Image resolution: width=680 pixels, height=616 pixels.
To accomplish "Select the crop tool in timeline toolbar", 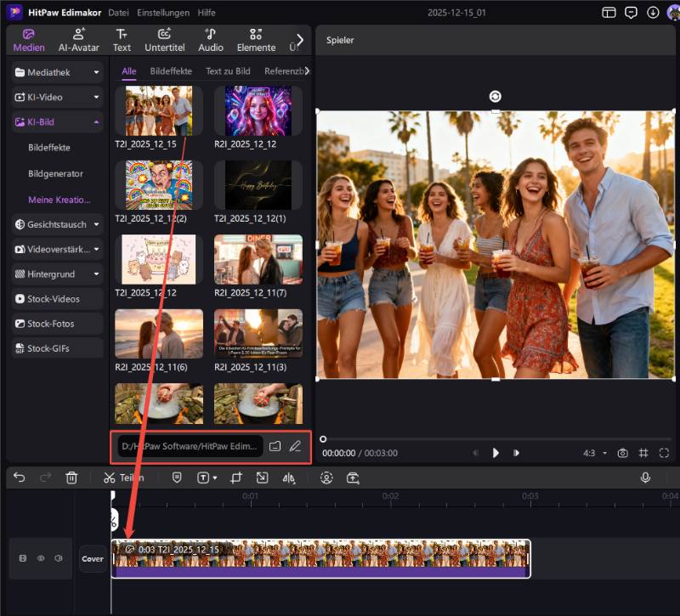I will pos(235,478).
